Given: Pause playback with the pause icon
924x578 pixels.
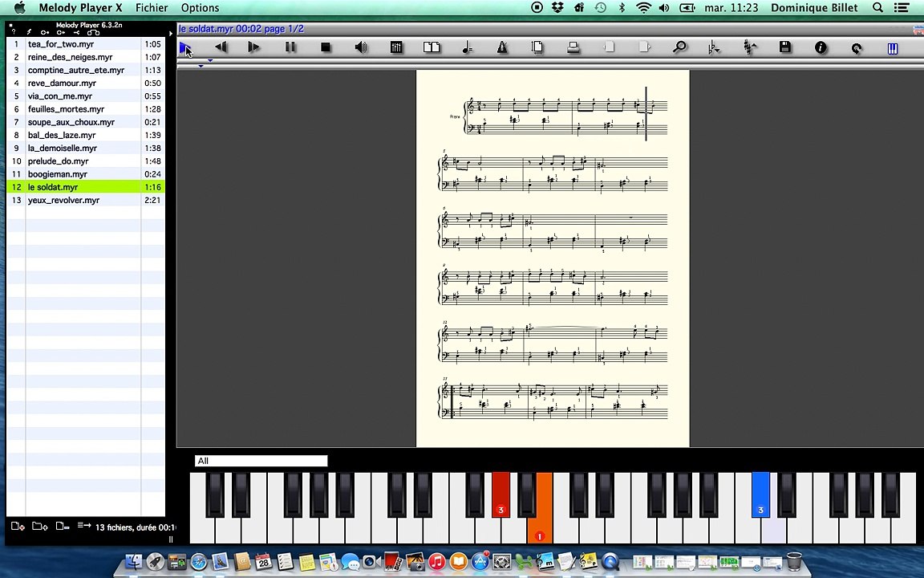Looking at the screenshot, I should click(x=290, y=47).
